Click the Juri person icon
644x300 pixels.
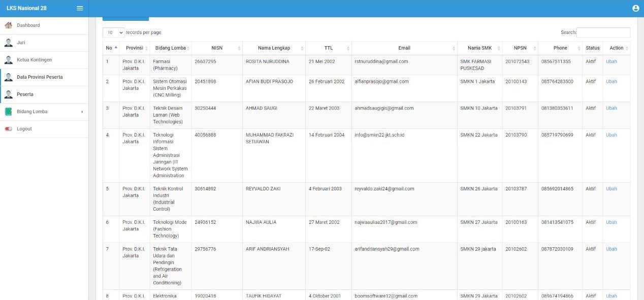pyautogui.click(x=8, y=43)
